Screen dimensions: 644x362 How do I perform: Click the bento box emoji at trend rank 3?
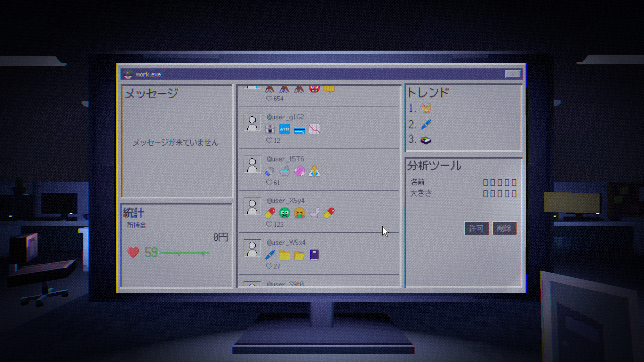(426, 140)
